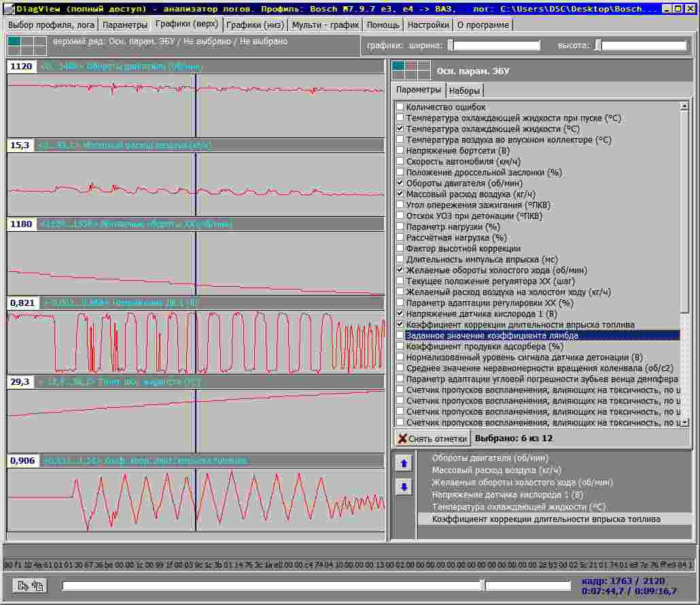The image size is (700, 605).
Task: Enable the Количество ошибок checkbox
Action: (400, 107)
